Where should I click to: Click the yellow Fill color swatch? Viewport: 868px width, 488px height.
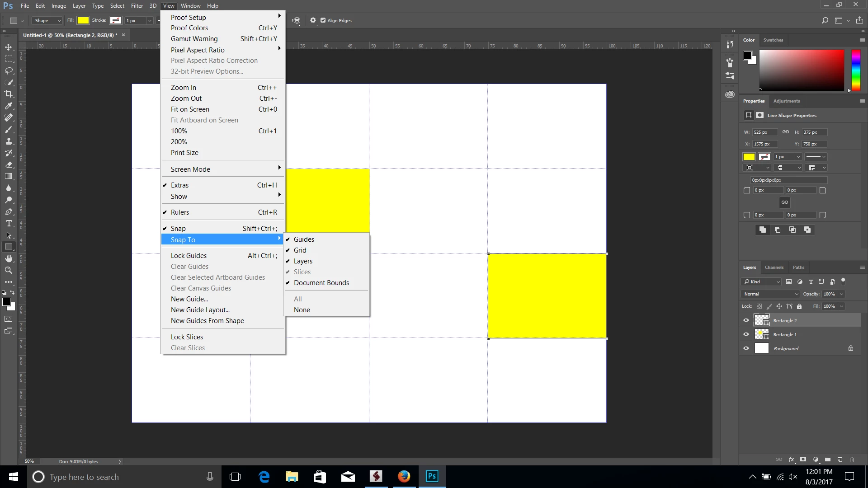(x=83, y=20)
